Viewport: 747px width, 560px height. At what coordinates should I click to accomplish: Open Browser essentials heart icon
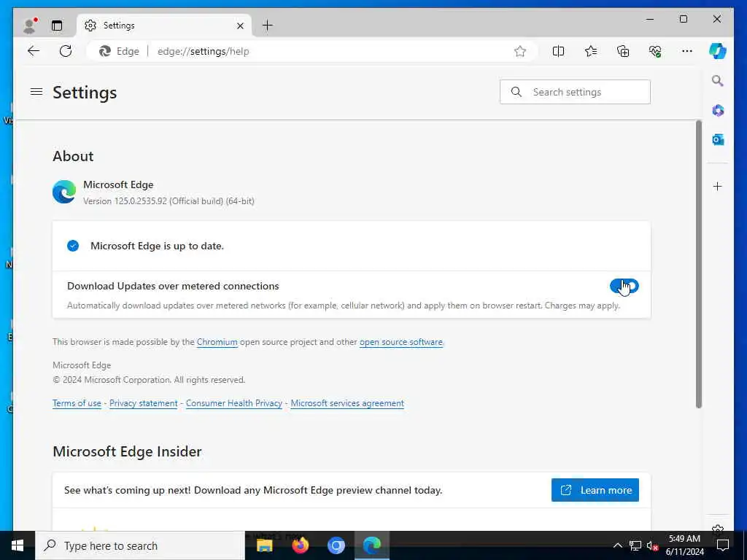click(x=655, y=51)
